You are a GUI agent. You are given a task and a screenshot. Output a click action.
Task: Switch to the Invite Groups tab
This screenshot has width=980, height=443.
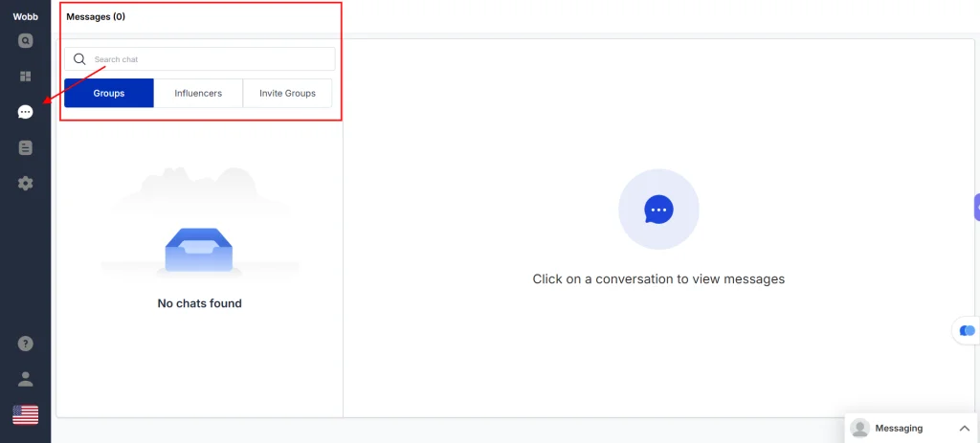click(287, 93)
